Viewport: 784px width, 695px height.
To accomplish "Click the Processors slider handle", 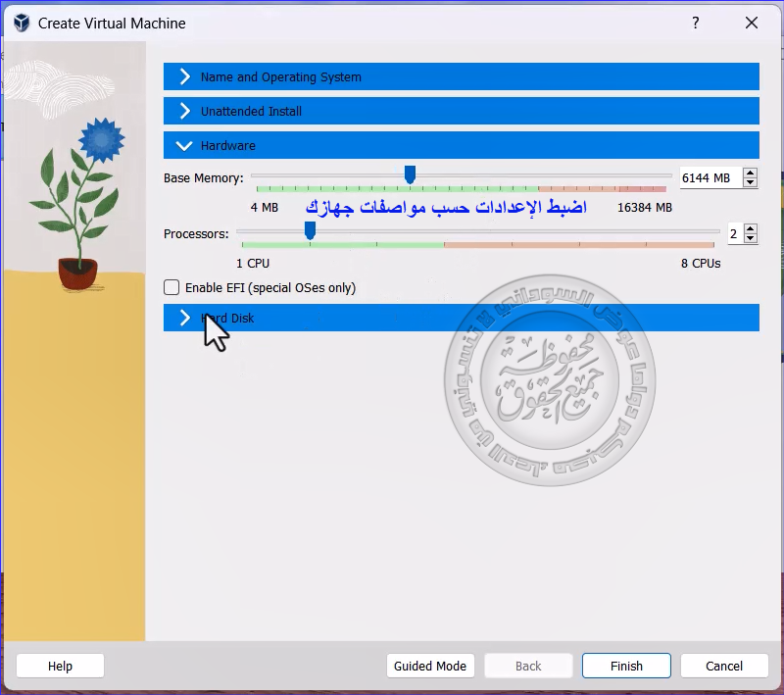I will point(310,230).
